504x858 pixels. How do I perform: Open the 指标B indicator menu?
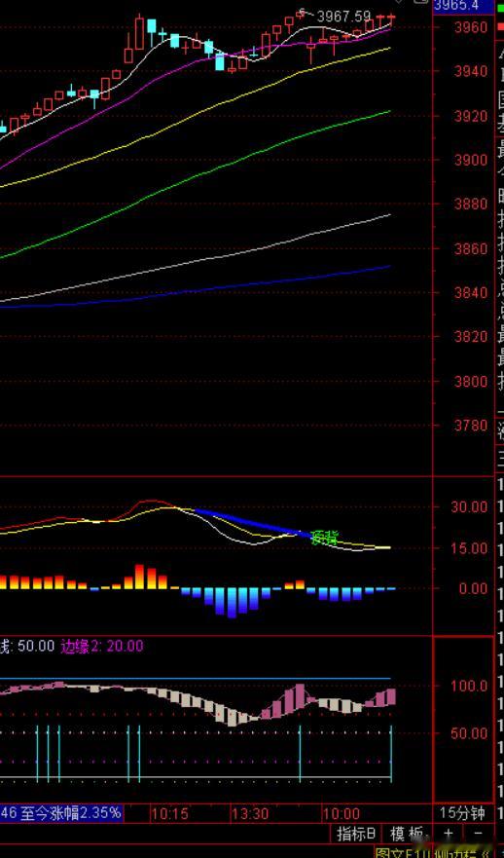point(356,834)
